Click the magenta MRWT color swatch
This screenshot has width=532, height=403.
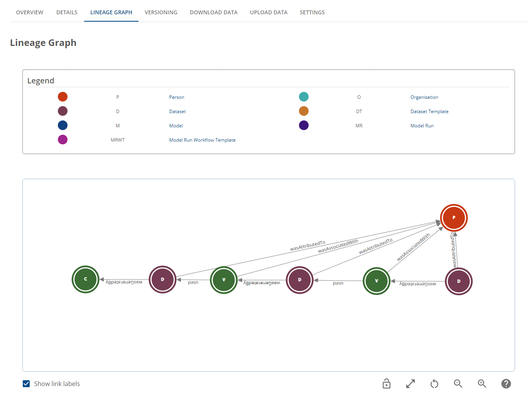(x=62, y=140)
